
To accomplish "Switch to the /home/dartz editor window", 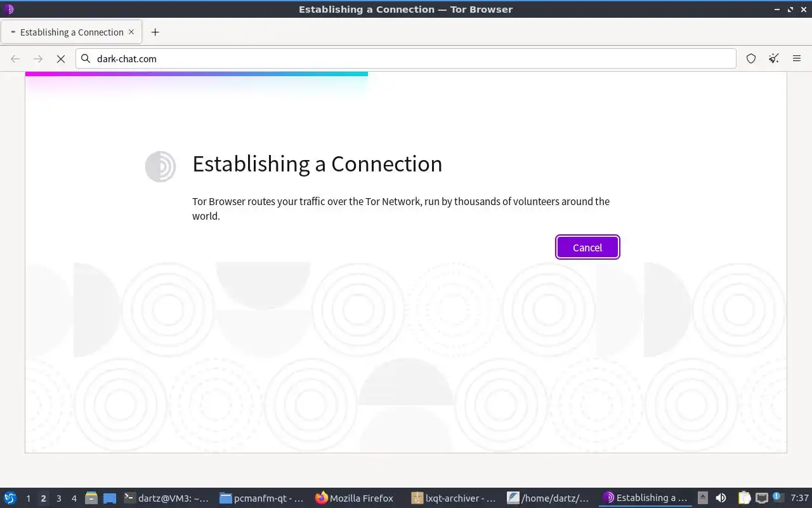I will coord(550,498).
